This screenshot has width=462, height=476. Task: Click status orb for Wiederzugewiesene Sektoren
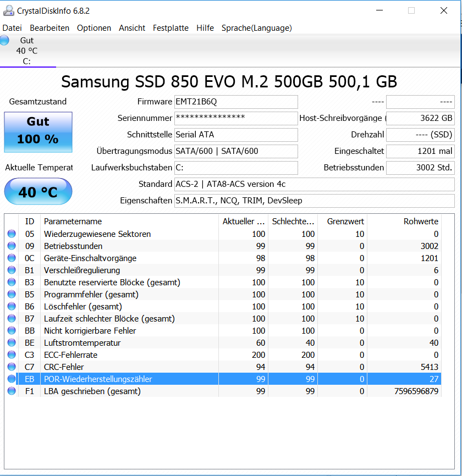(x=12, y=234)
